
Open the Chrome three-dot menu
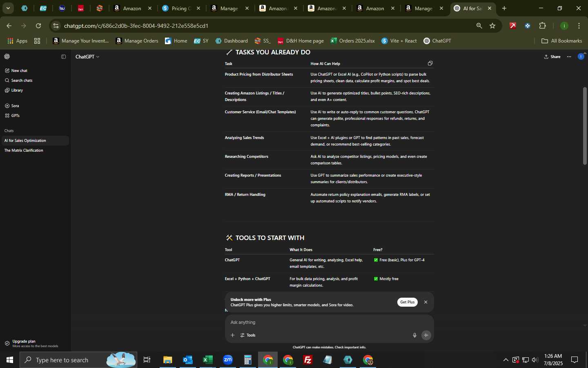click(x=579, y=26)
